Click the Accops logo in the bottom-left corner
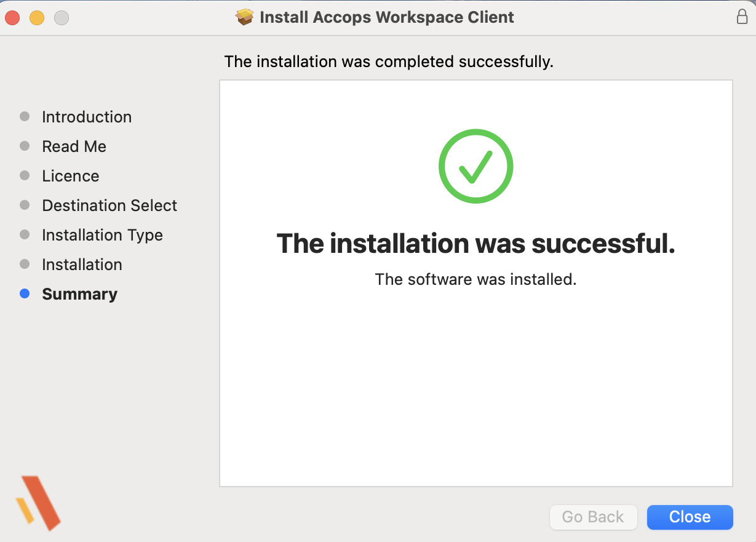Viewport: 756px width, 542px height. pyautogui.click(x=38, y=503)
